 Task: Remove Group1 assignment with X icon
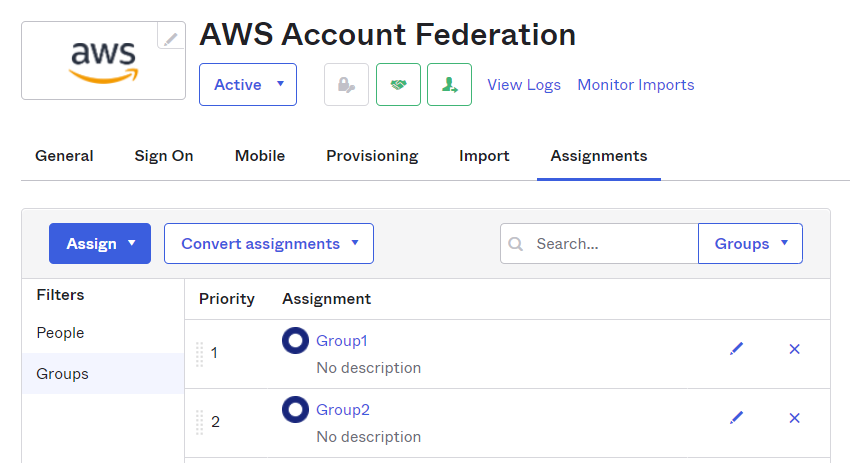pyautogui.click(x=795, y=349)
